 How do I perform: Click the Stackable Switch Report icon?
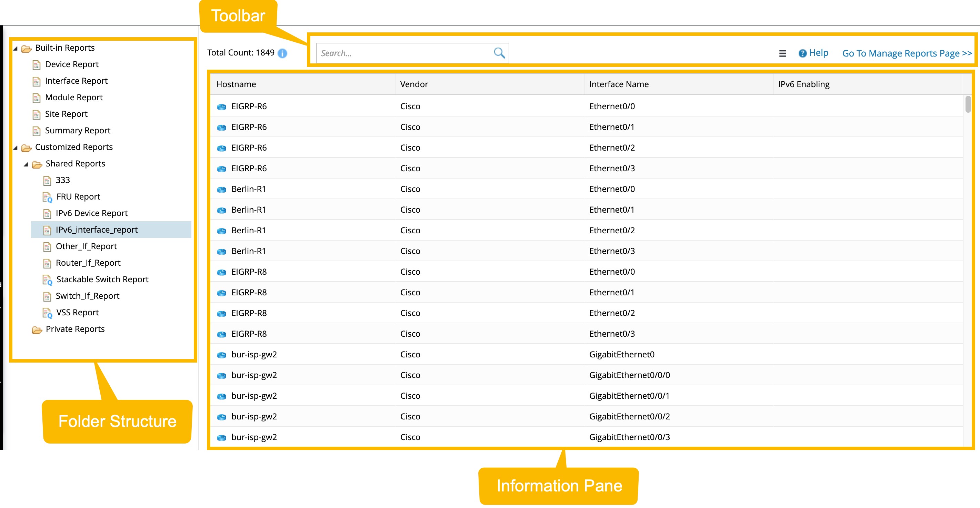tap(47, 279)
